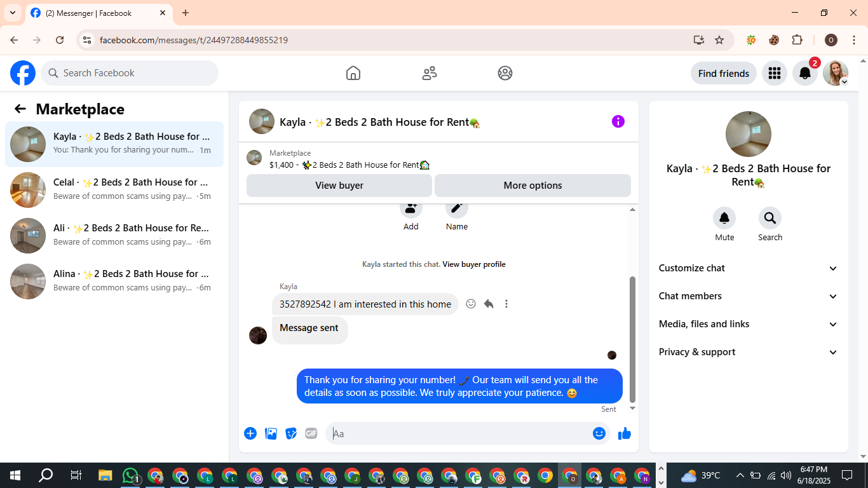The width and height of the screenshot is (868, 488).
Task: Select the Messenger | Facebook browser tab
Action: click(x=98, y=13)
